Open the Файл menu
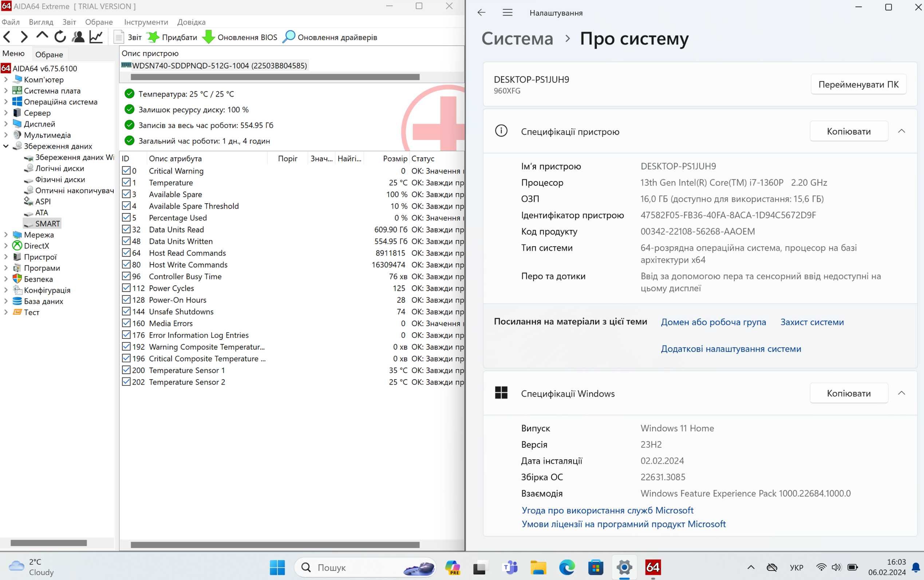 click(x=11, y=22)
